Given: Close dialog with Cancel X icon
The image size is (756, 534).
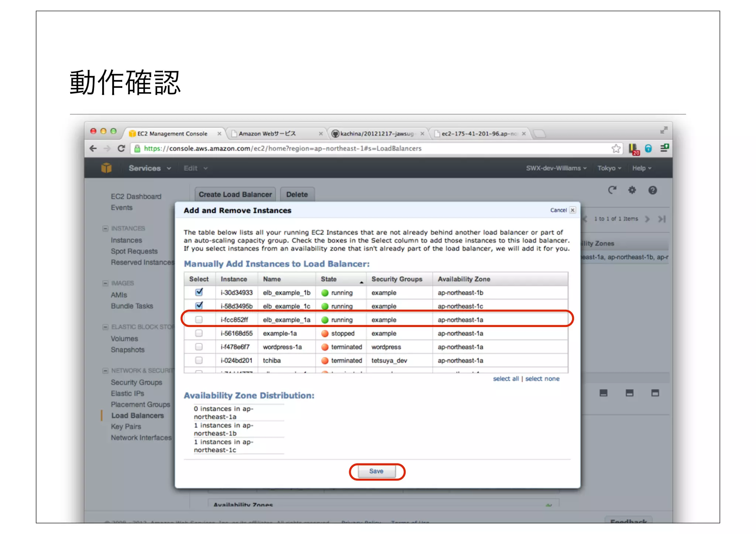Looking at the screenshot, I should pos(573,210).
